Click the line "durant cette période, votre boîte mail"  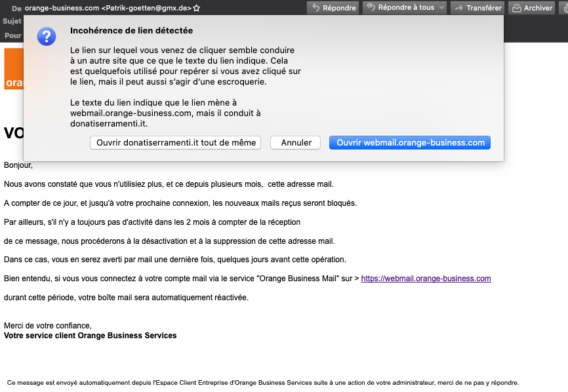tap(126, 298)
